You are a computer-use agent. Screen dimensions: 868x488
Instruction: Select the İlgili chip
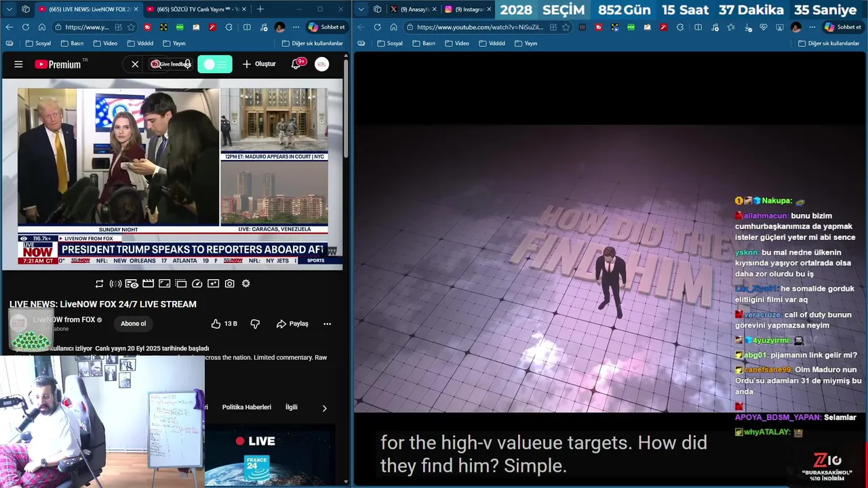tap(292, 407)
